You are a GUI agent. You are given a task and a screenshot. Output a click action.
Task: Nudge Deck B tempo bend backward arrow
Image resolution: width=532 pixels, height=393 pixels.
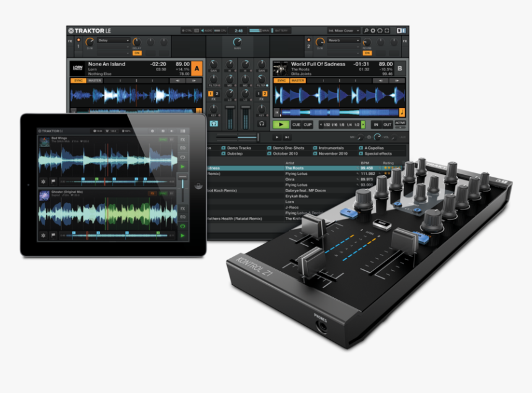[x=380, y=80]
